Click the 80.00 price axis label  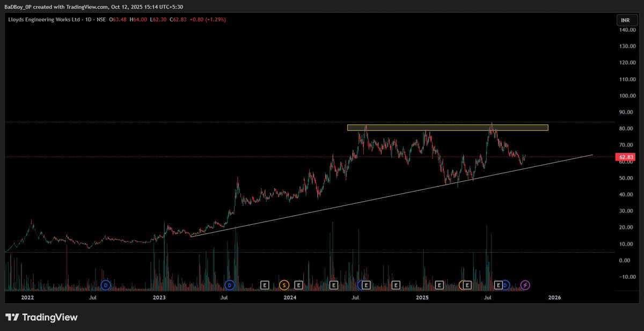(626, 129)
